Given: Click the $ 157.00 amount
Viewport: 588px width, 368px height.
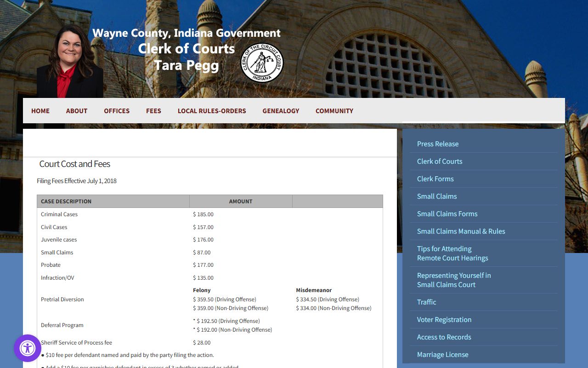Looking at the screenshot, I should (x=203, y=227).
